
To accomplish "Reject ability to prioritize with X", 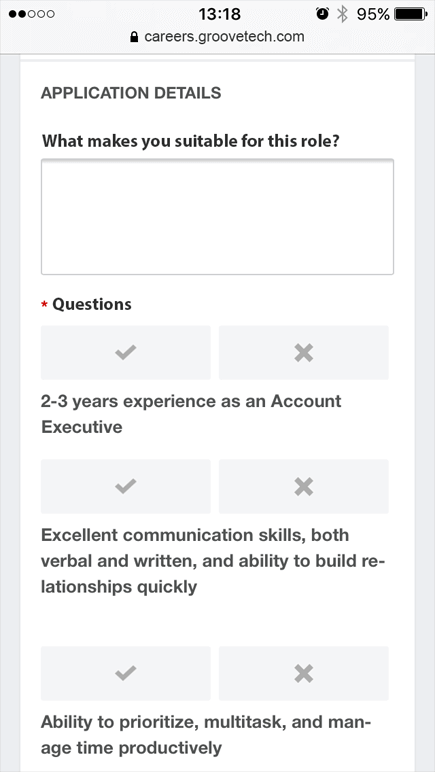I will 304,674.
